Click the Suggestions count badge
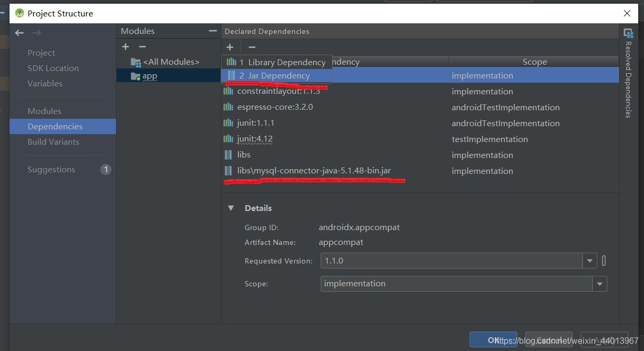This screenshot has height=351, width=644. tap(106, 170)
